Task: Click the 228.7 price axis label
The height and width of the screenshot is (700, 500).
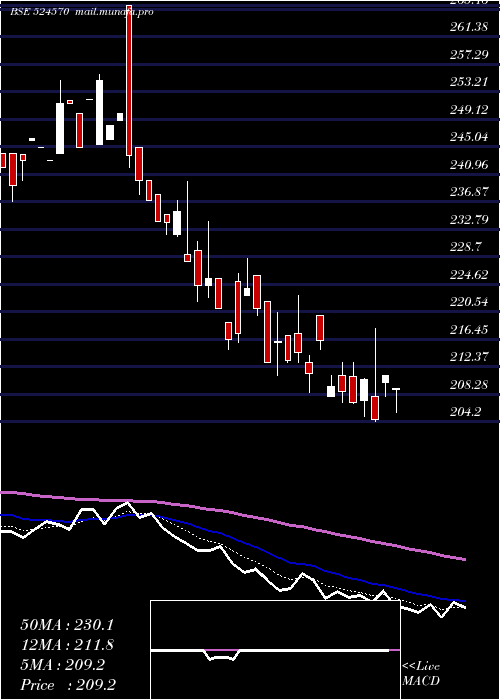Action: point(465,247)
